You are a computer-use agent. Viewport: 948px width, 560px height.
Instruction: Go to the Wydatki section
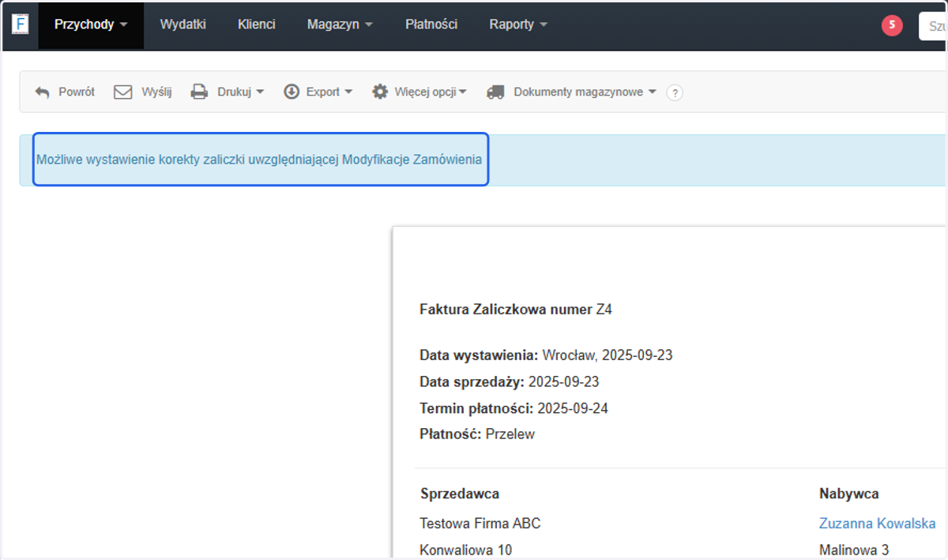pos(182,24)
